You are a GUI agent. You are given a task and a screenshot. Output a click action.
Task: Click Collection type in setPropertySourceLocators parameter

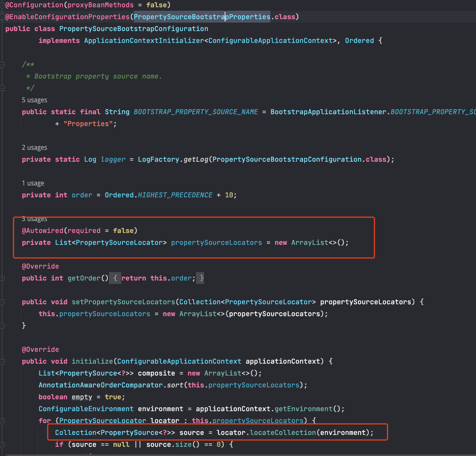click(x=200, y=302)
